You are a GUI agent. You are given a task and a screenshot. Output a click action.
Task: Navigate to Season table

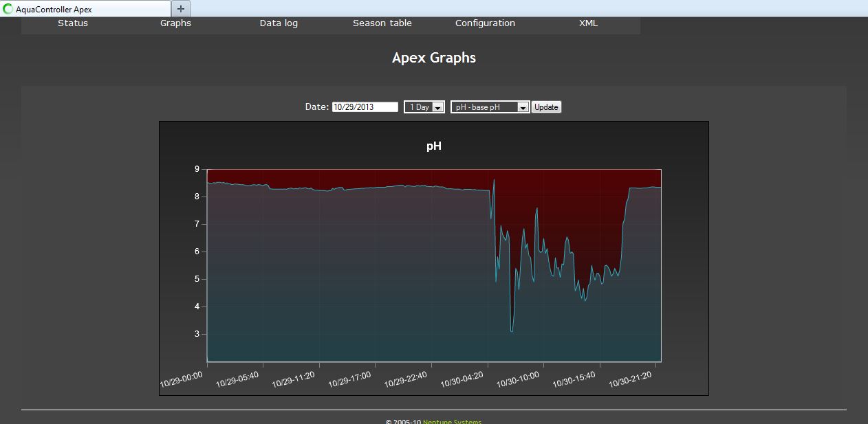(382, 23)
